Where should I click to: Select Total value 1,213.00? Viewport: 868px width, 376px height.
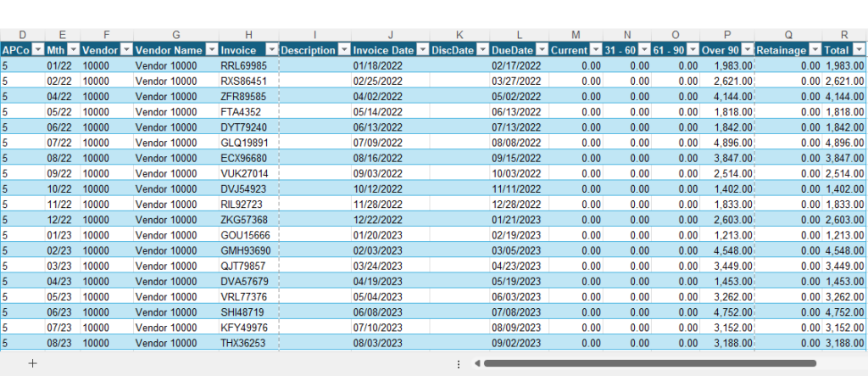pos(844,235)
